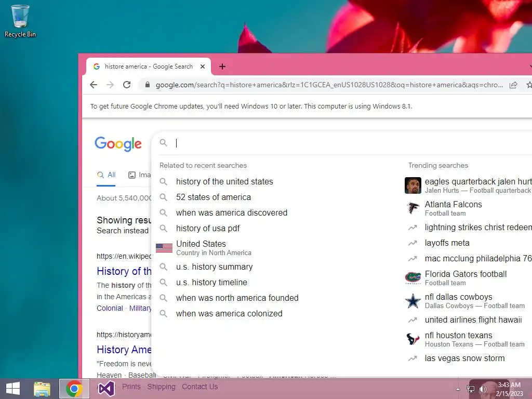Click the Contact Us link
The height and width of the screenshot is (399, 532).
point(200,387)
